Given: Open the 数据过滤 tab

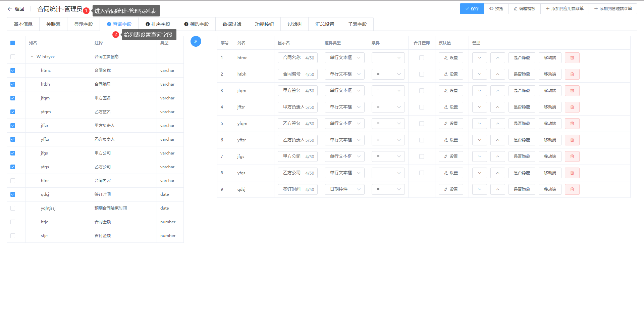Looking at the screenshot, I should pos(232,24).
